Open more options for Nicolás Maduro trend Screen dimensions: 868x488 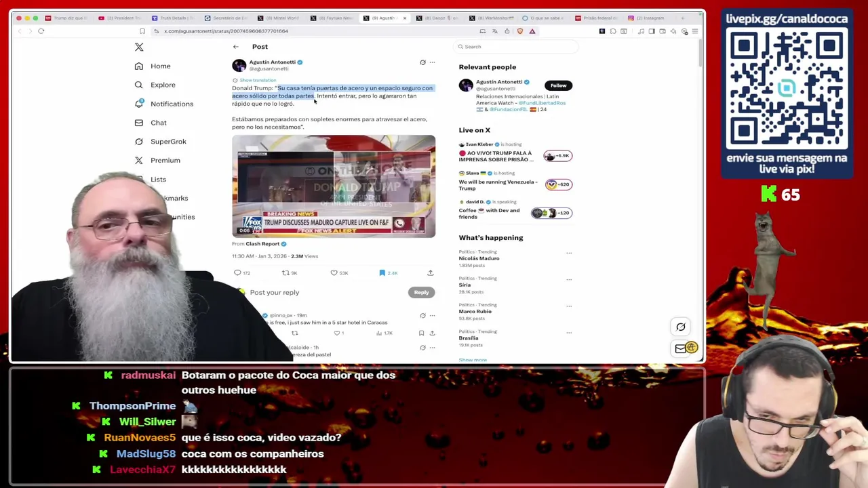(x=569, y=253)
